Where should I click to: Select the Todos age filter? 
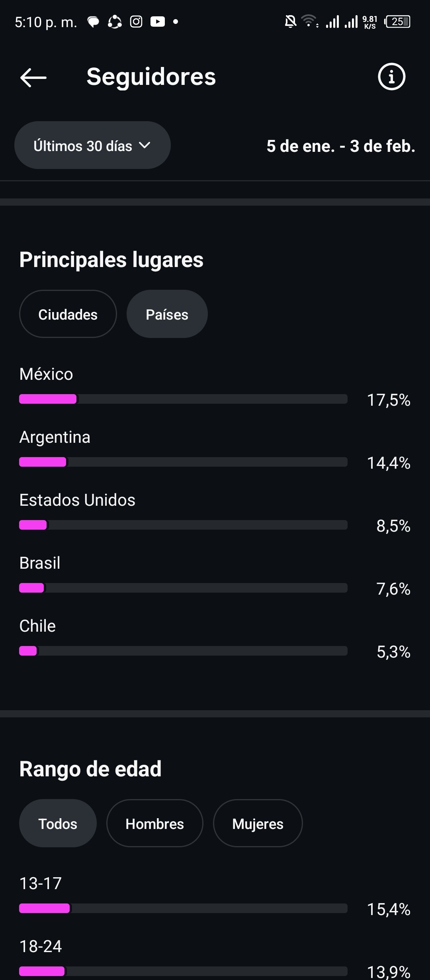(x=58, y=824)
